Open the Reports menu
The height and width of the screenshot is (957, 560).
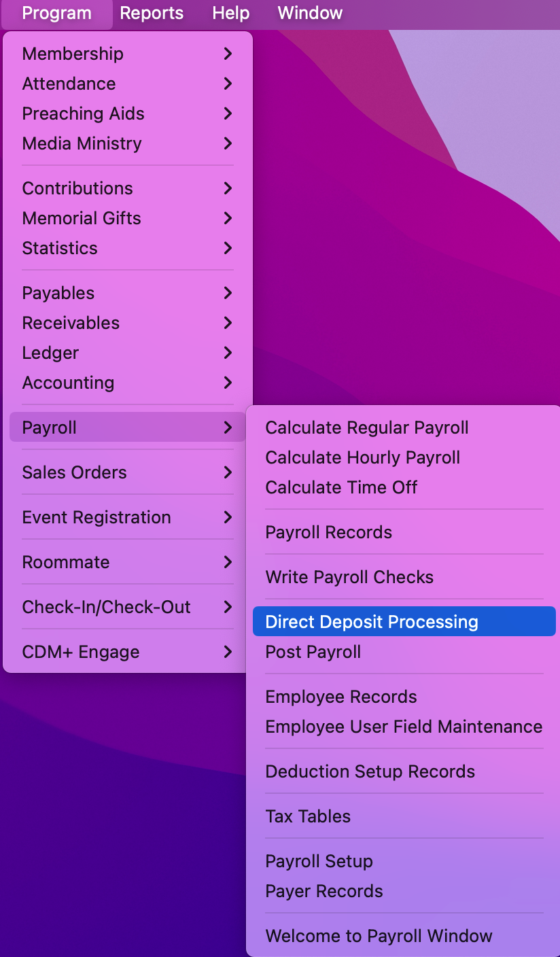[152, 13]
